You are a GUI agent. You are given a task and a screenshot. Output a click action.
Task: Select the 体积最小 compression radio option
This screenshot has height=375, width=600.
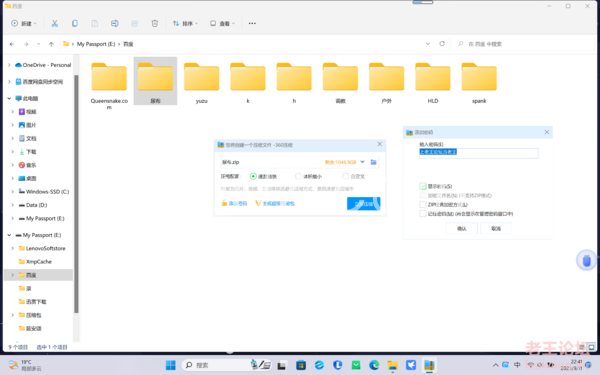[298, 176]
